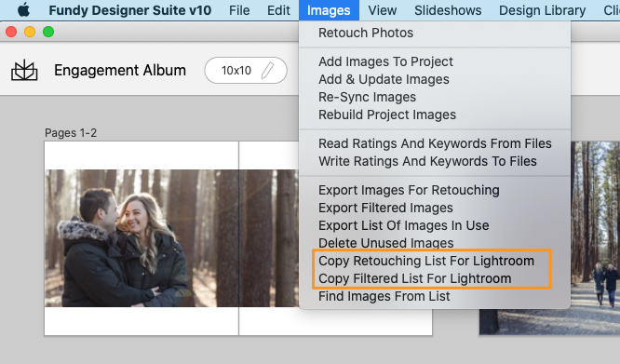Click the Engagement Album title
Image resolution: width=620 pixels, height=364 pixels.
tap(120, 71)
